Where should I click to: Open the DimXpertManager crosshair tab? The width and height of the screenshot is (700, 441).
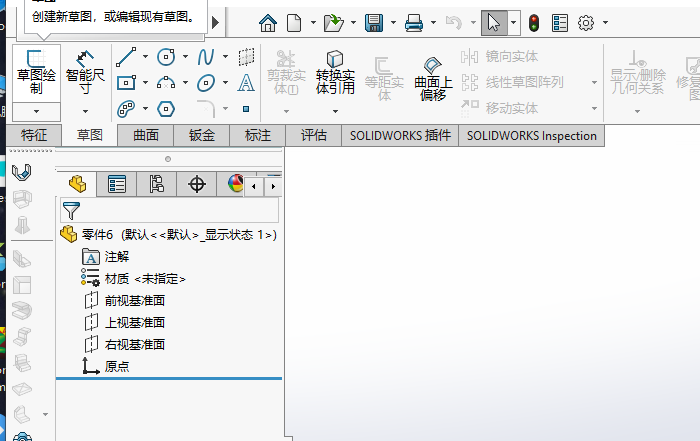click(196, 184)
